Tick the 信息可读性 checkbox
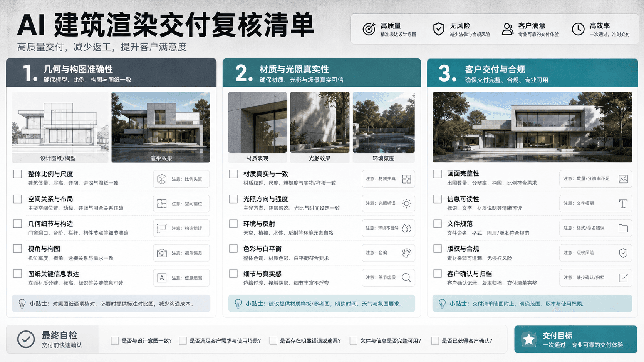 (x=438, y=199)
